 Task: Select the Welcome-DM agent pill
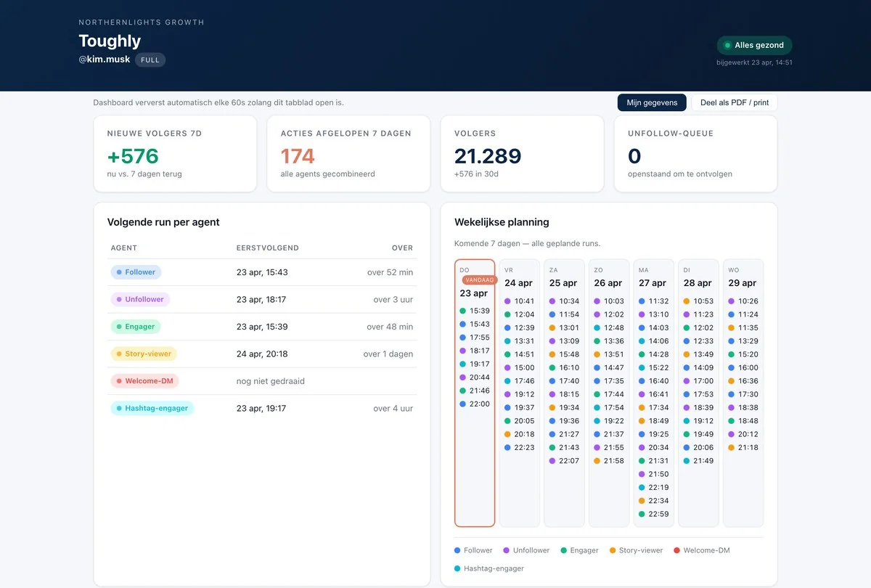144,380
